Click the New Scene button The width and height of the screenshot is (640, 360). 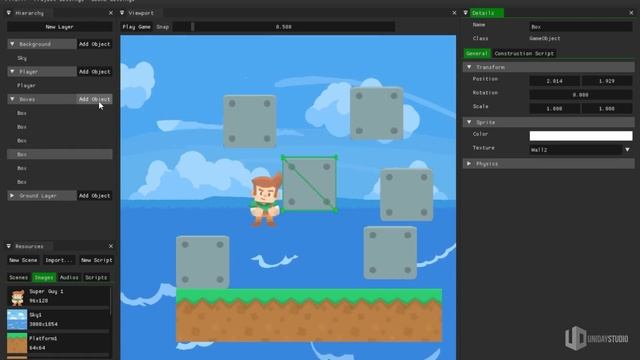[x=23, y=260]
